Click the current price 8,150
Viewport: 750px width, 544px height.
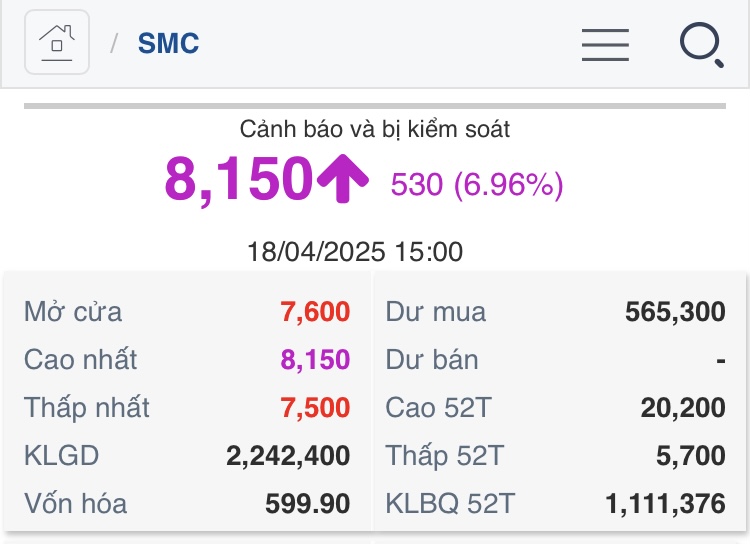click(x=239, y=180)
